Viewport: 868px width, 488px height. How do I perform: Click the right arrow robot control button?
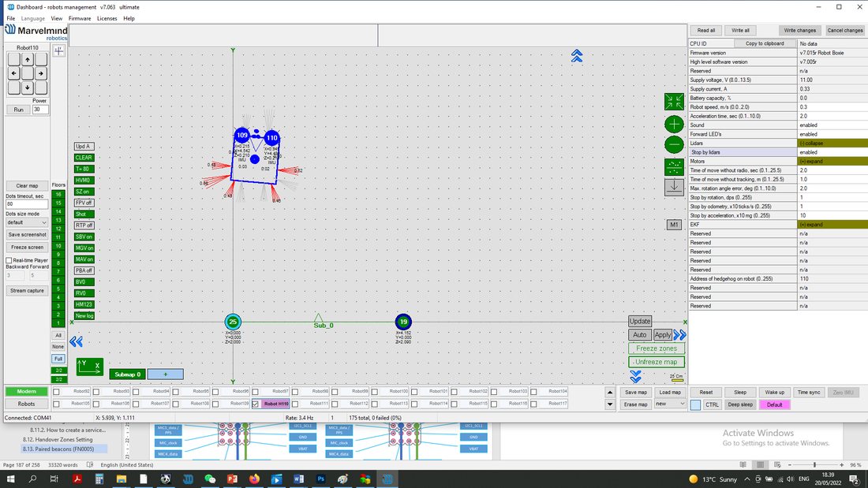[x=40, y=73]
